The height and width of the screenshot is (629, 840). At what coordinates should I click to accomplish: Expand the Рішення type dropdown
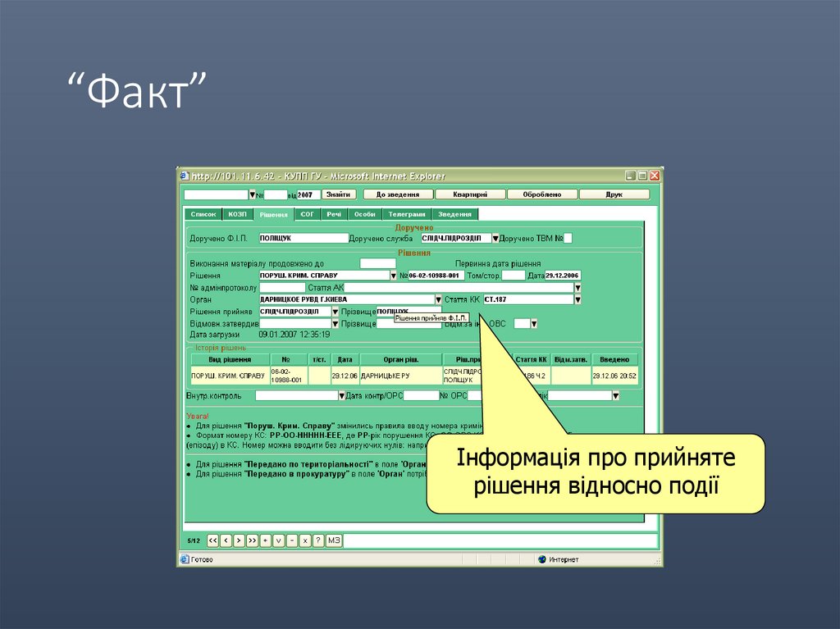point(393,276)
